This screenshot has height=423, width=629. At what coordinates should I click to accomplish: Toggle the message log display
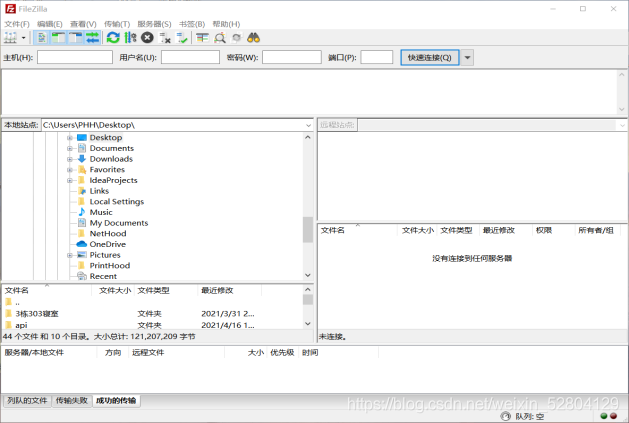click(x=42, y=38)
